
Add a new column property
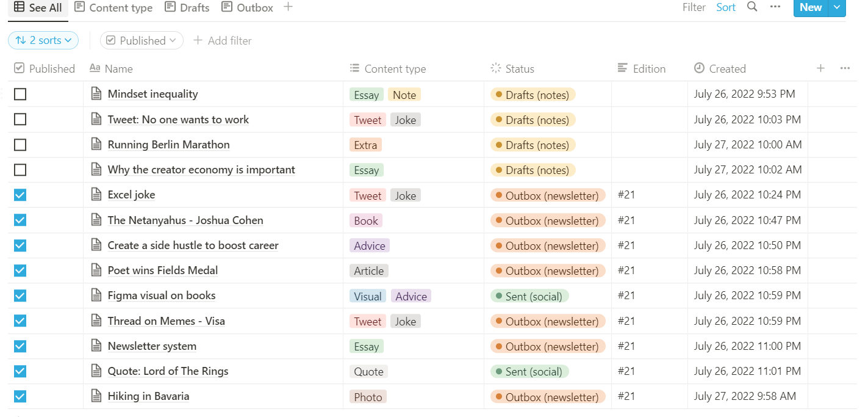820,68
